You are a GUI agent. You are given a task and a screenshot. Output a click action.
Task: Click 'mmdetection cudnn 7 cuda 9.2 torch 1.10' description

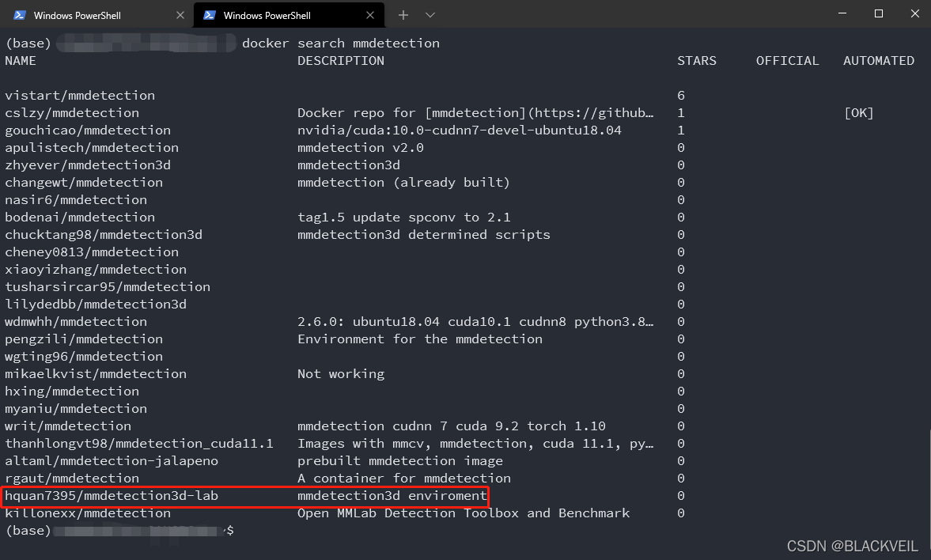click(451, 426)
